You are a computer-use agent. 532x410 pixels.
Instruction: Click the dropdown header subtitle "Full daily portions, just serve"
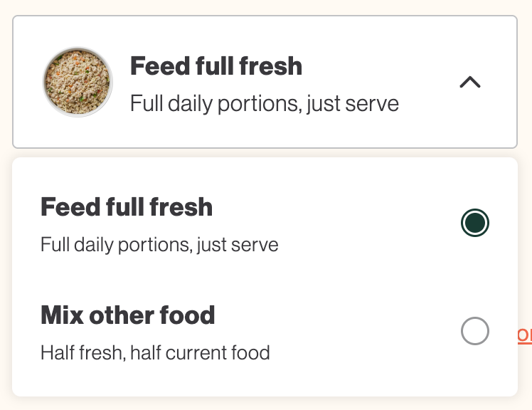point(265,104)
